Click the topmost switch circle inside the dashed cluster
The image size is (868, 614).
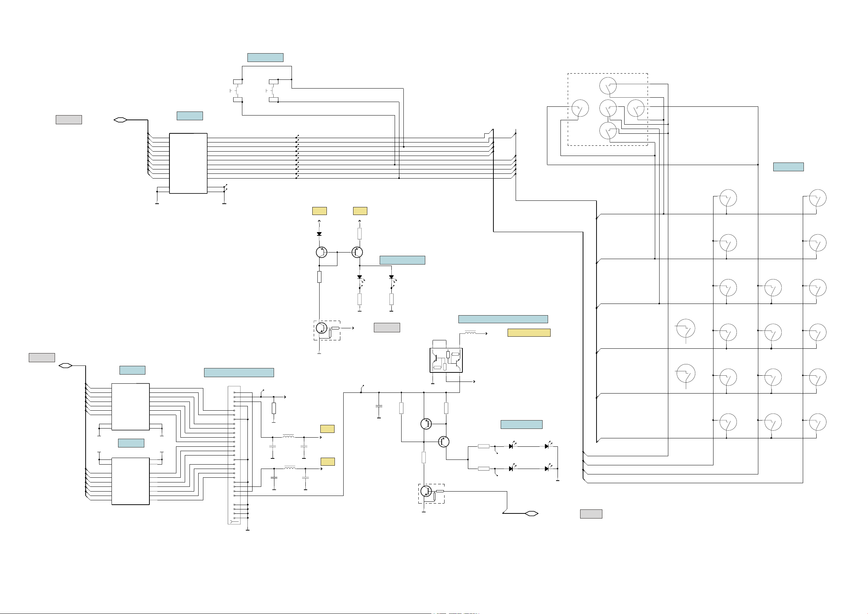(608, 86)
